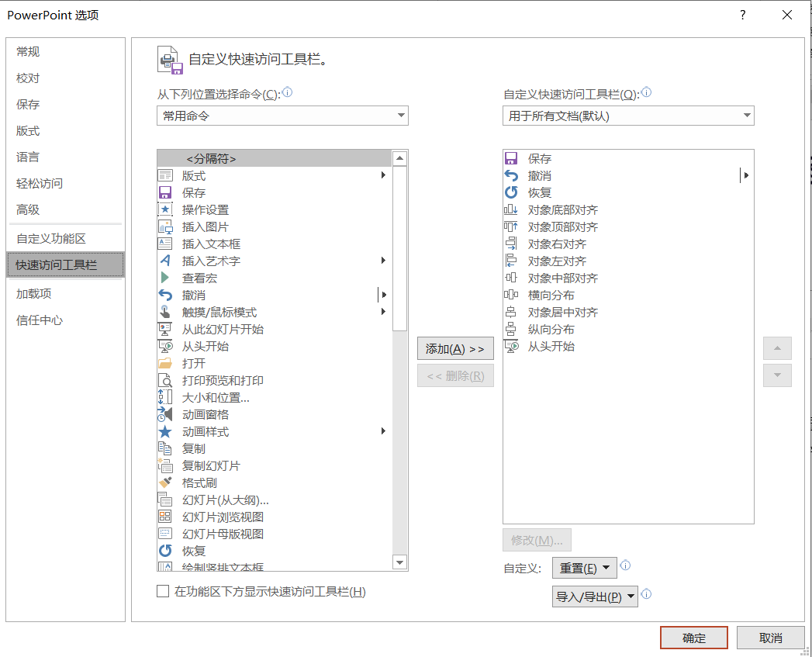
Task: Click the green 查看宏 play icon
Action: [x=165, y=278]
